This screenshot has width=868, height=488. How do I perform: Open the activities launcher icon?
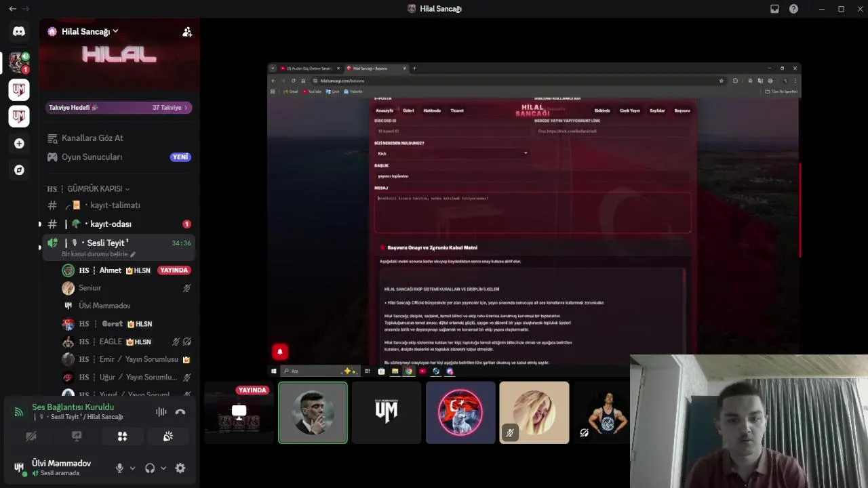coord(122,436)
